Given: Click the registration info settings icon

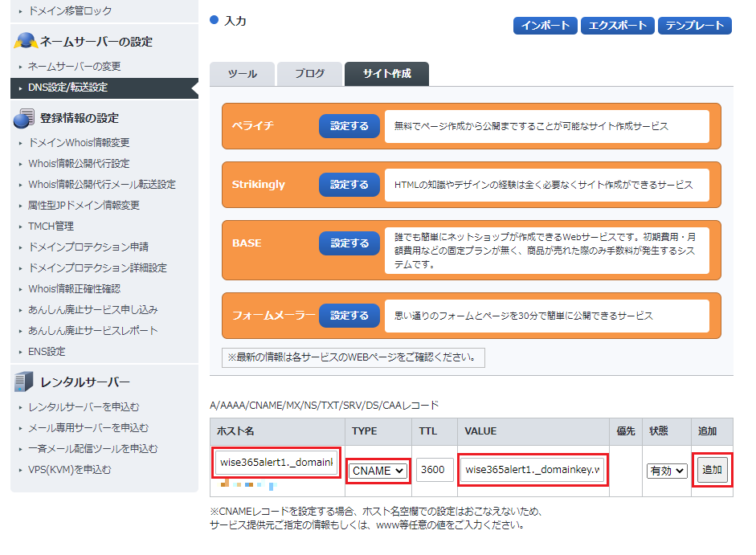Looking at the screenshot, I should [24, 118].
